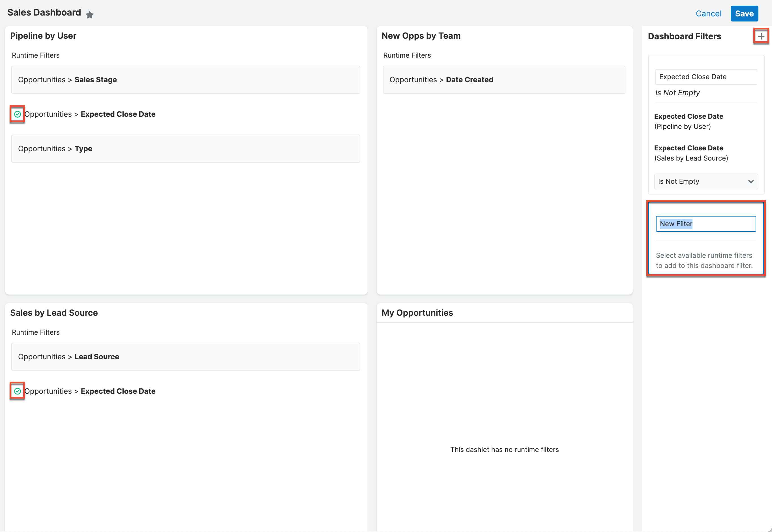This screenshot has width=772, height=532.
Task: Add a new dashboard filter with the plus icon
Action: coord(761,36)
